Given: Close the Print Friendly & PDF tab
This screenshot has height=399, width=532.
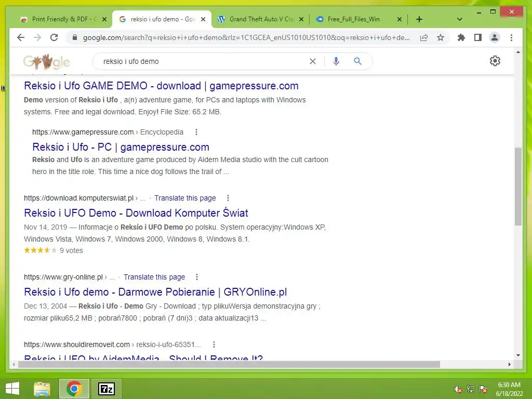Looking at the screenshot, I should pyautogui.click(x=104, y=19).
